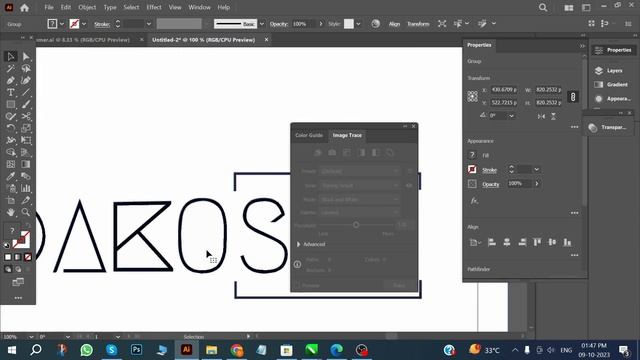Select the Eyedropper tool
The height and width of the screenshot is (360, 640).
pyautogui.click(x=11, y=176)
